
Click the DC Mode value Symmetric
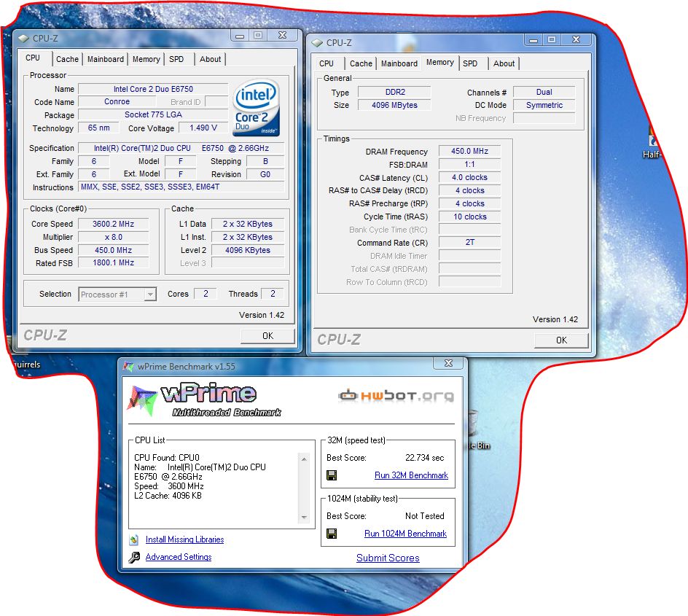tap(544, 105)
